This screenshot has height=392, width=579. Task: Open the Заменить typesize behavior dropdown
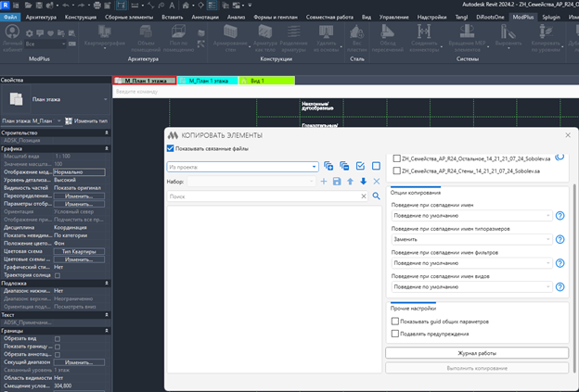471,239
